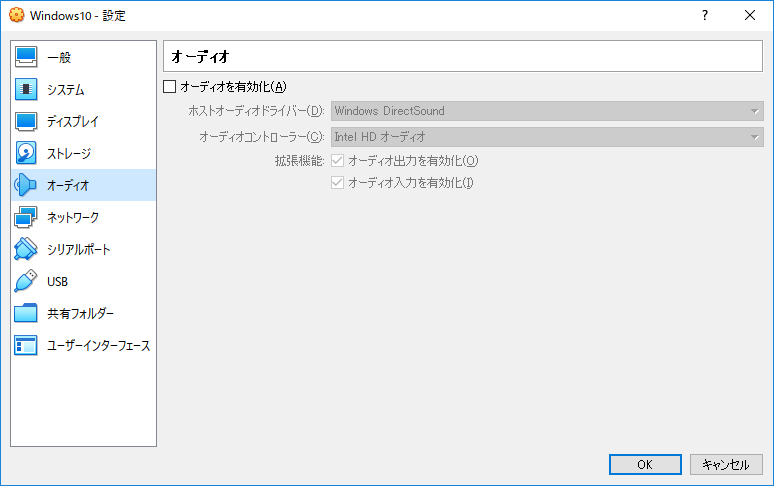The image size is (774, 486).
Task: Click the ? help button in title bar
Action: (705, 15)
